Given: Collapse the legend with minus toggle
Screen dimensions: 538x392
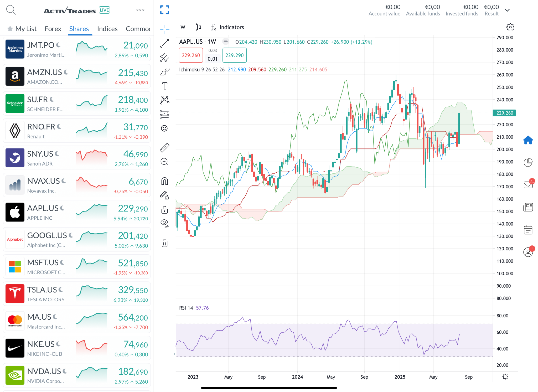Looking at the screenshot, I should point(225,42).
